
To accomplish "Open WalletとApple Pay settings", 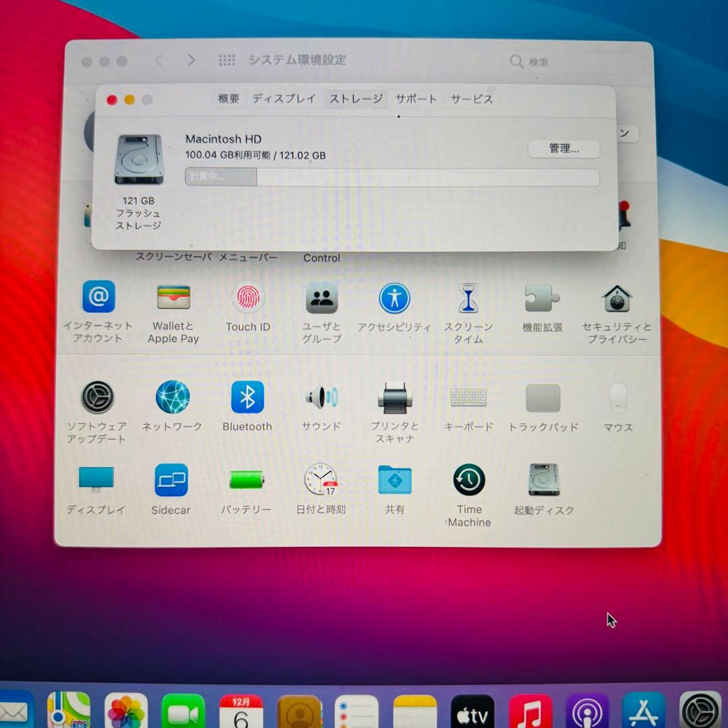I will click(173, 298).
